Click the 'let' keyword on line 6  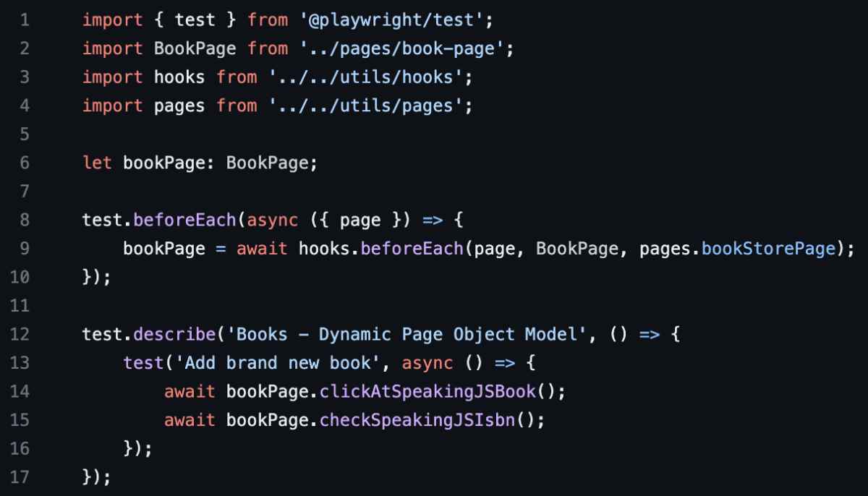point(97,163)
